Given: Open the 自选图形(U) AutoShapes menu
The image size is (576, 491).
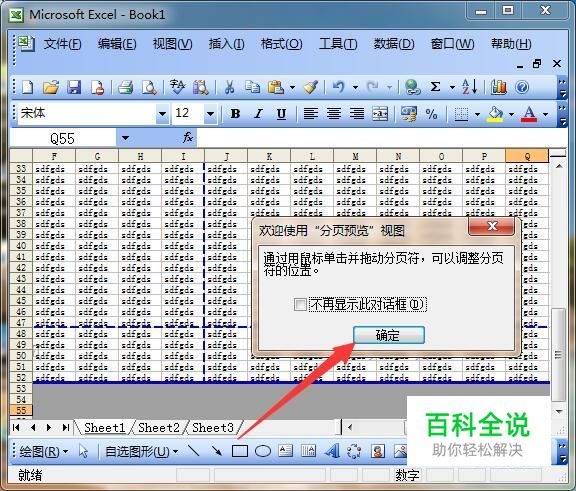Looking at the screenshot, I should (x=141, y=451).
